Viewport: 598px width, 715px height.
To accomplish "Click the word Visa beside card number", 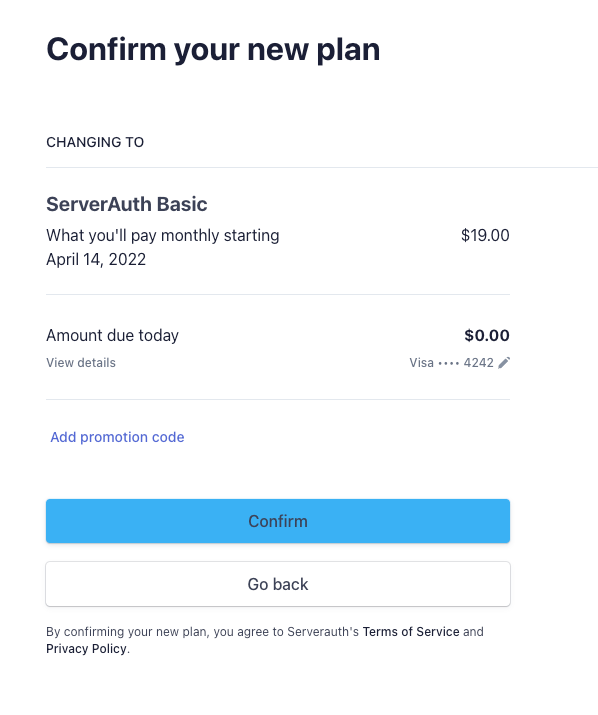I will pos(421,363).
